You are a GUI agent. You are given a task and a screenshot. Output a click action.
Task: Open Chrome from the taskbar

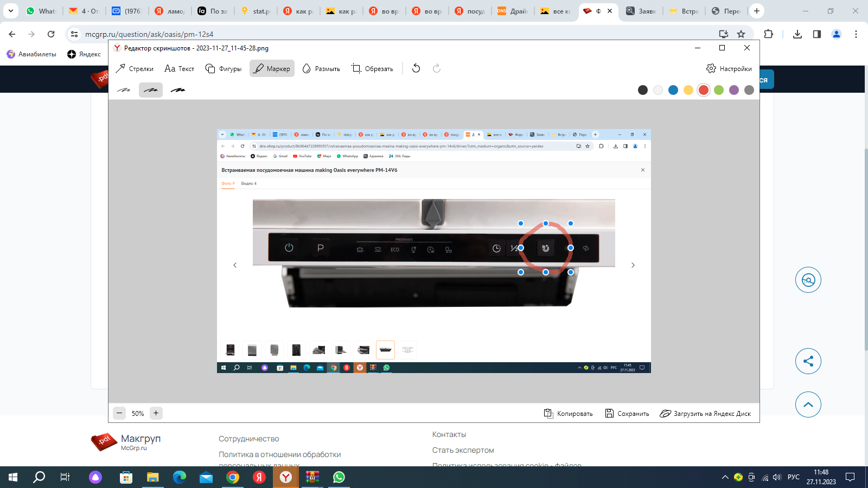tap(233, 477)
